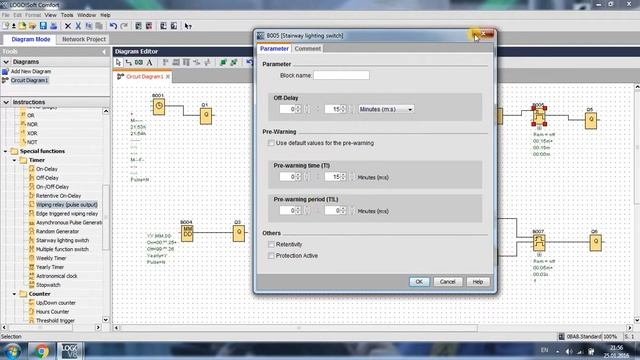Collapse the Instructions section chevron
The image size is (640, 360).
pos(6,102)
